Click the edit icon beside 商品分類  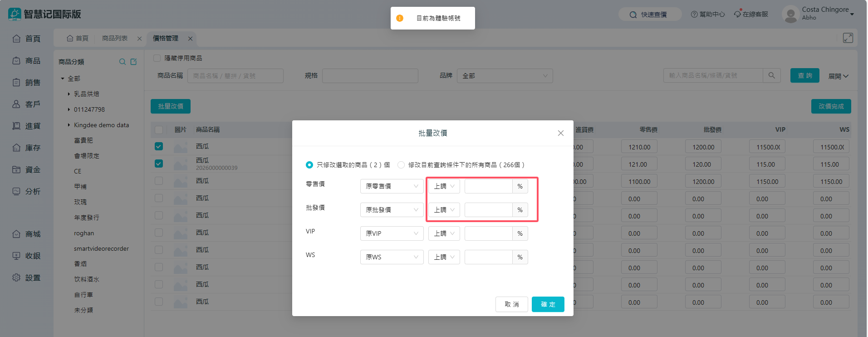tap(133, 62)
